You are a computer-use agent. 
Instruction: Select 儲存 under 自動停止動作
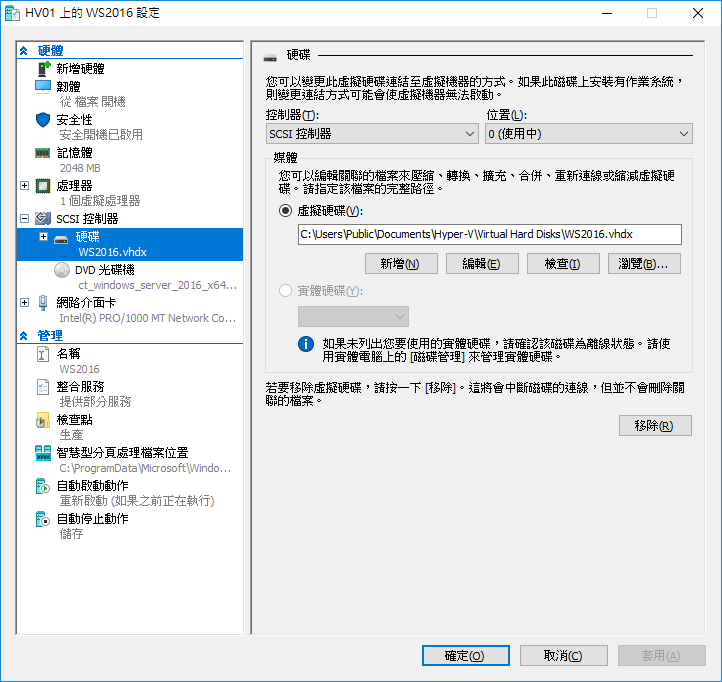pyautogui.click(x=71, y=534)
